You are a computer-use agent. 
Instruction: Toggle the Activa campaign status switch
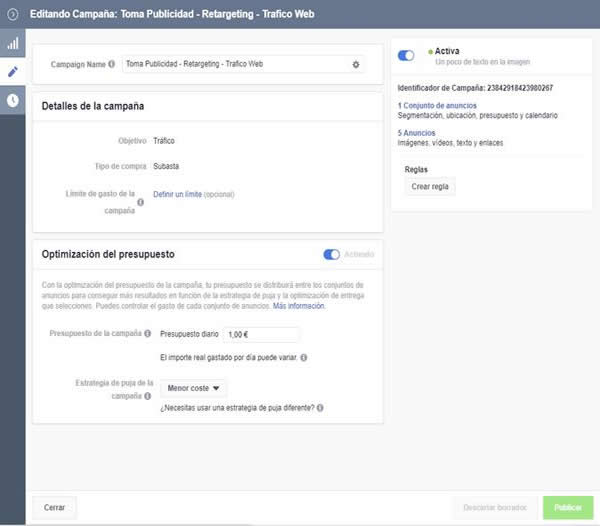pos(406,56)
